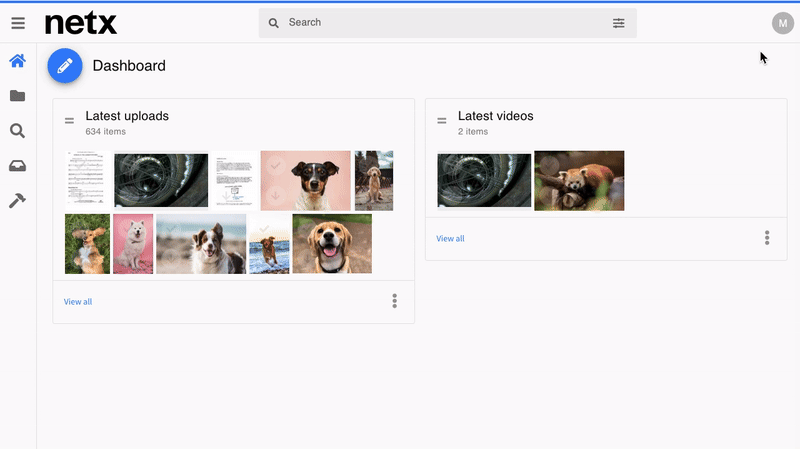Viewport: 800px width, 449px height.
Task: Open the white fluffy dog on pink thumbnail
Action: pyautogui.click(x=133, y=243)
